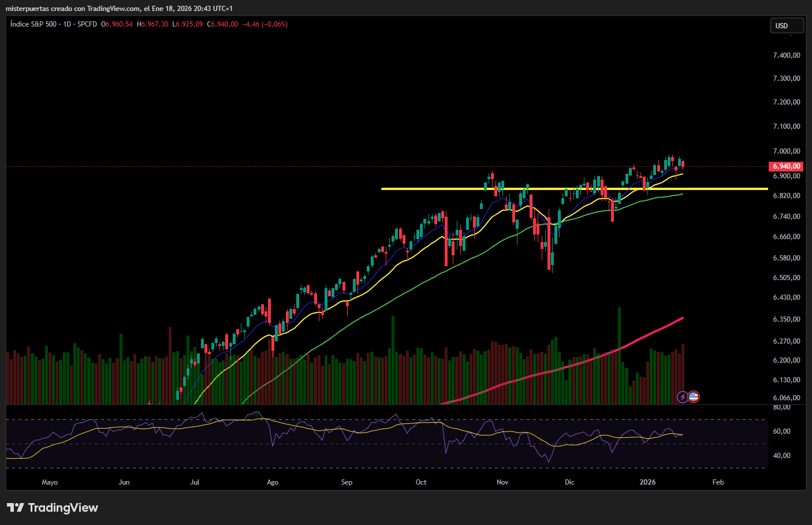812x525 pixels.
Task: Click the 6.270,00 price axis label
Action: (787, 341)
